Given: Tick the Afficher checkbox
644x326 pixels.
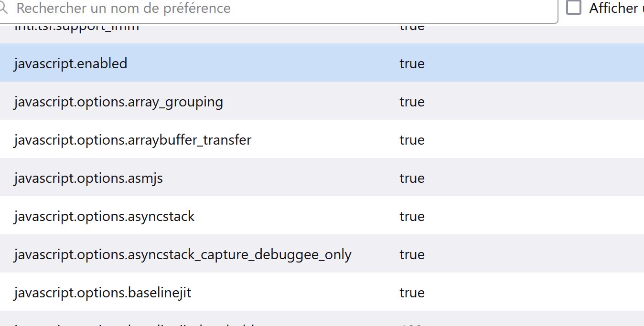Looking at the screenshot, I should 573,8.
